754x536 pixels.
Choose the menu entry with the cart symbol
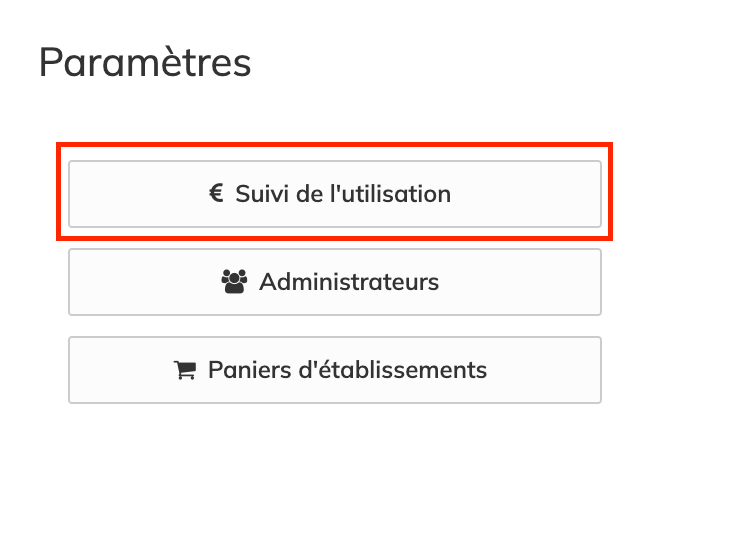click(334, 370)
